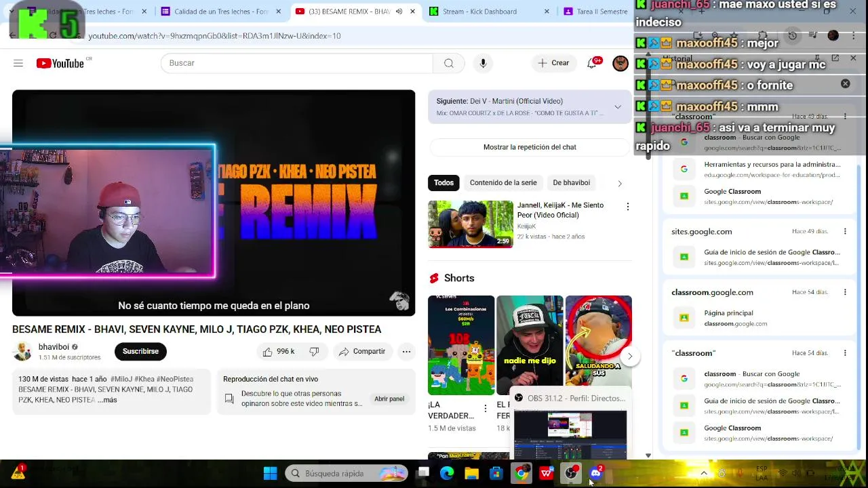Expand the Siguiente playlist panel
Viewport: 868px width, 488px height.
(x=618, y=107)
